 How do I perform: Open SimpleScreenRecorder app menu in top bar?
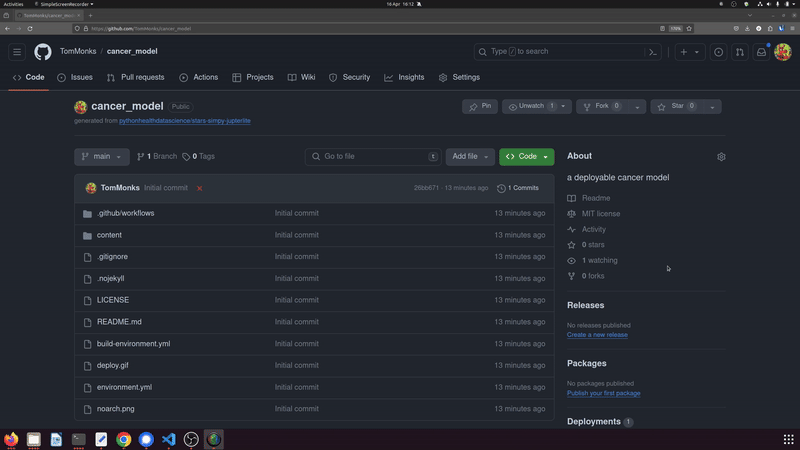click(64, 4)
